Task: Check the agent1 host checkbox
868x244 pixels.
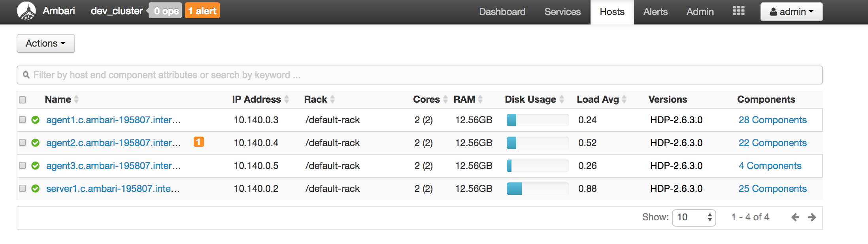Action: (x=23, y=120)
